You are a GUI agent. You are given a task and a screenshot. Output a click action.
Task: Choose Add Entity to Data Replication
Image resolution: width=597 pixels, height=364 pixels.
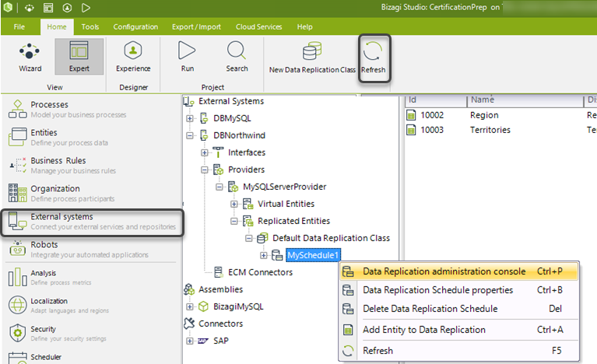458,330
